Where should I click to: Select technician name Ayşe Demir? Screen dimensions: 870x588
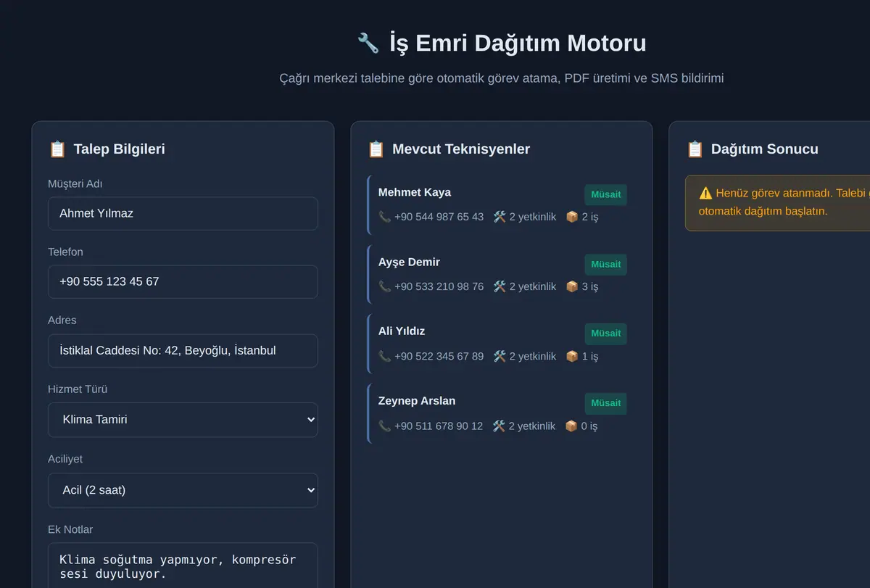(409, 262)
